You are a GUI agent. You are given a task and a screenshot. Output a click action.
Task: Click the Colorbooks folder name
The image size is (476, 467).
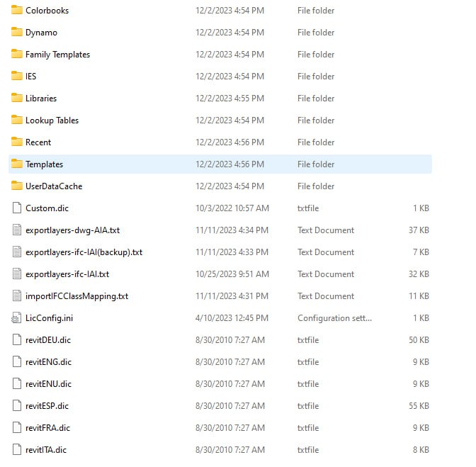(x=47, y=11)
